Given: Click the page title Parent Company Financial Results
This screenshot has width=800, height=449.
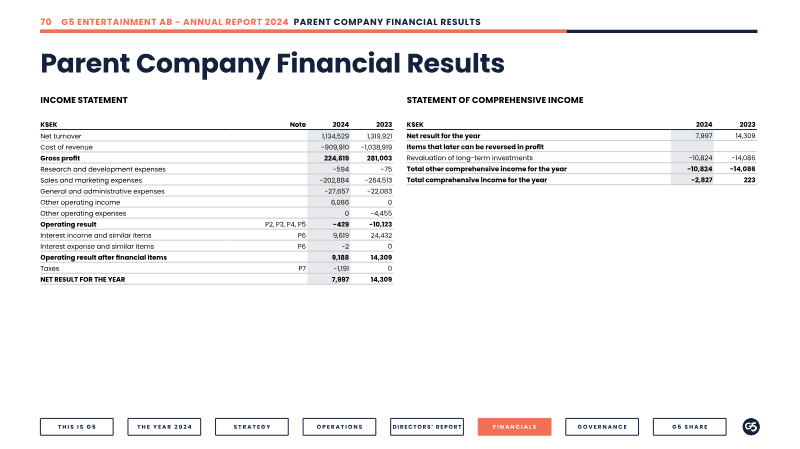Looking at the screenshot, I should tap(272, 64).
